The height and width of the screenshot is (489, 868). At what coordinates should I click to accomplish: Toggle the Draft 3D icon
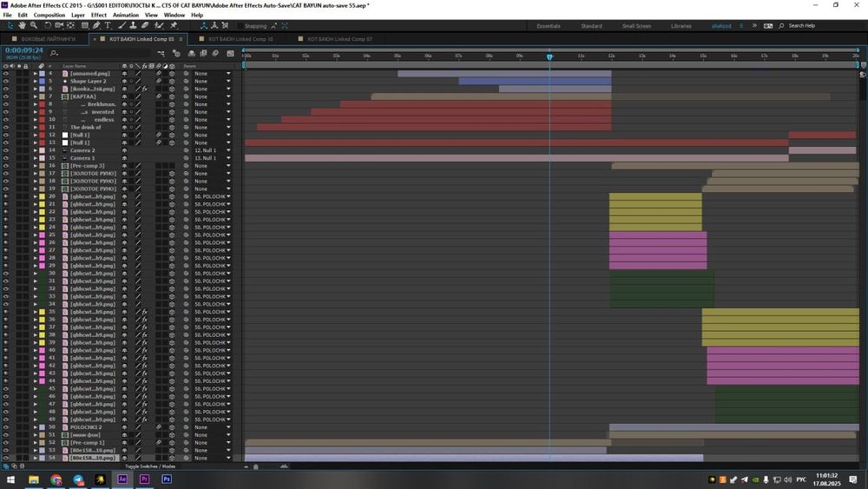click(x=176, y=53)
